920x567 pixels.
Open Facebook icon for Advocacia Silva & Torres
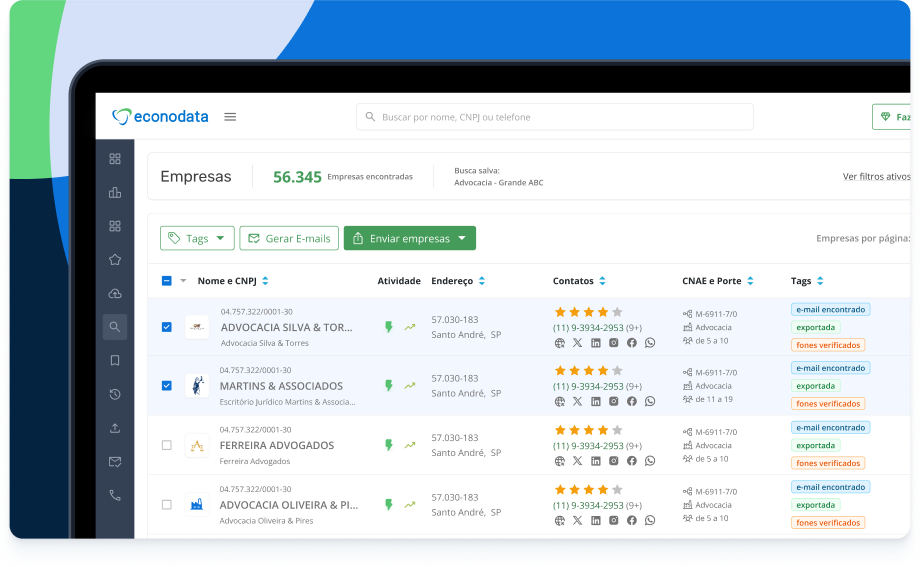point(632,343)
